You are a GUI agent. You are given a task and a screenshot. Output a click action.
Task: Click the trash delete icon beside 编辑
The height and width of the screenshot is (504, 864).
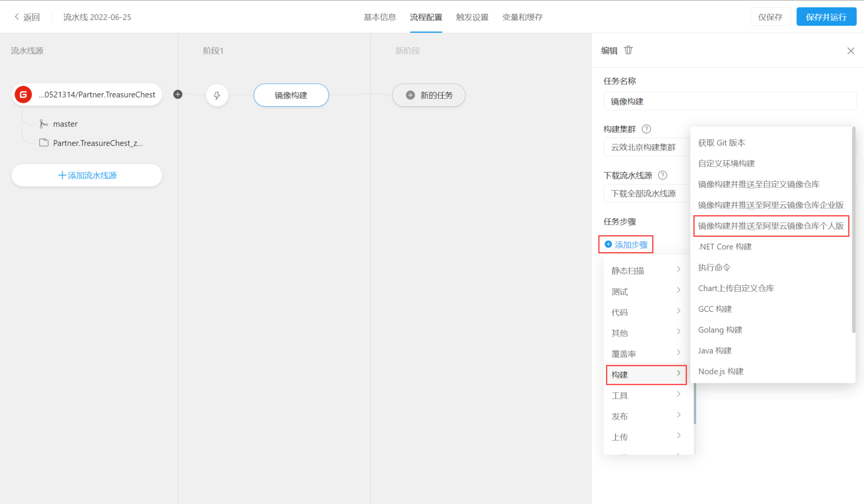(628, 50)
